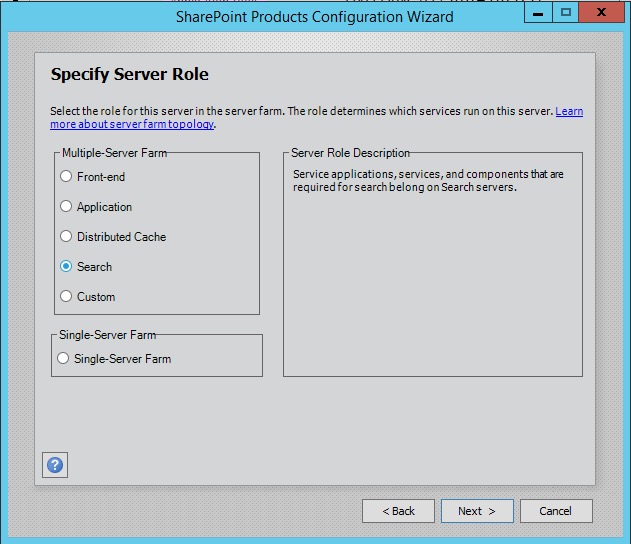Go to the next wizard step
Image resolution: width=631 pixels, height=544 pixels.
477,511
